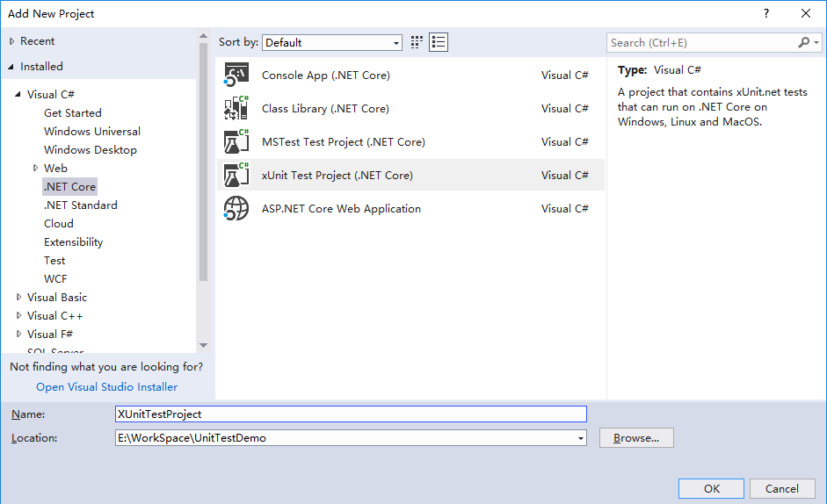Click the Console App (.NET Core) template icon
Screen dimensions: 827x504
[x=236, y=75]
